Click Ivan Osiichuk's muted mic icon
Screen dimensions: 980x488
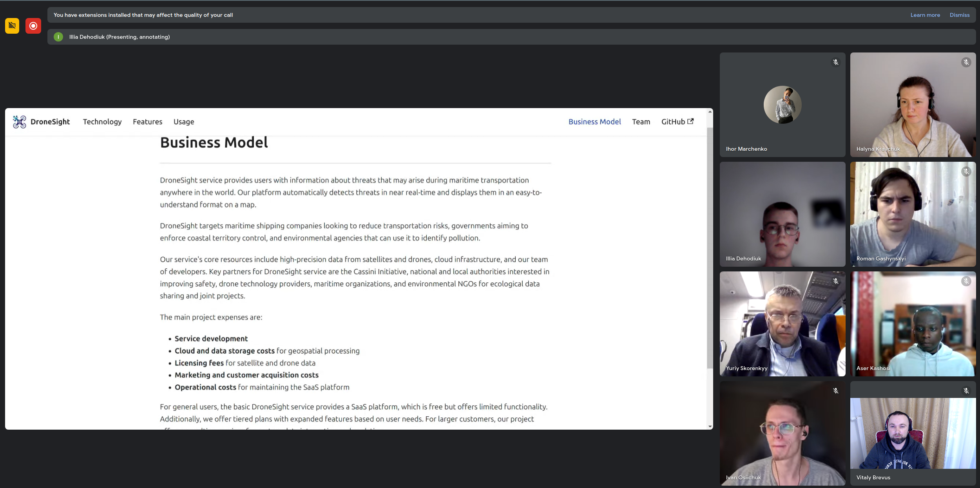tap(835, 391)
